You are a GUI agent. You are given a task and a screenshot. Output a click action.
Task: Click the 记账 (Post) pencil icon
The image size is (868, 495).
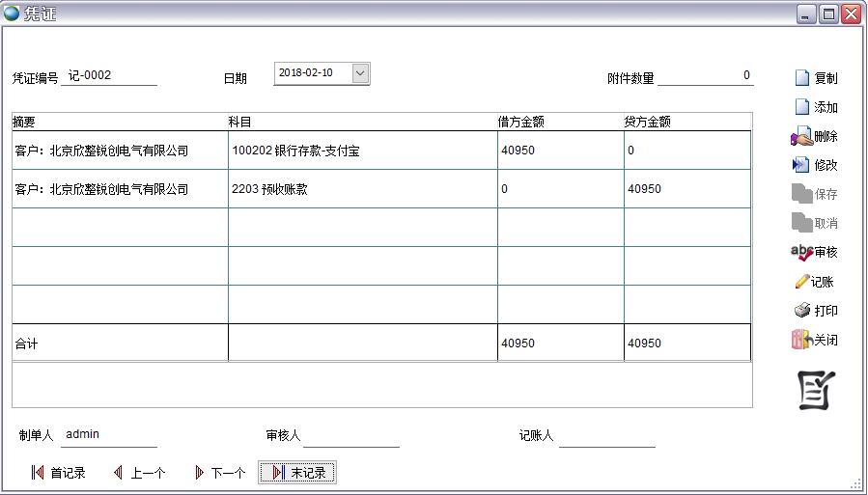(x=801, y=282)
